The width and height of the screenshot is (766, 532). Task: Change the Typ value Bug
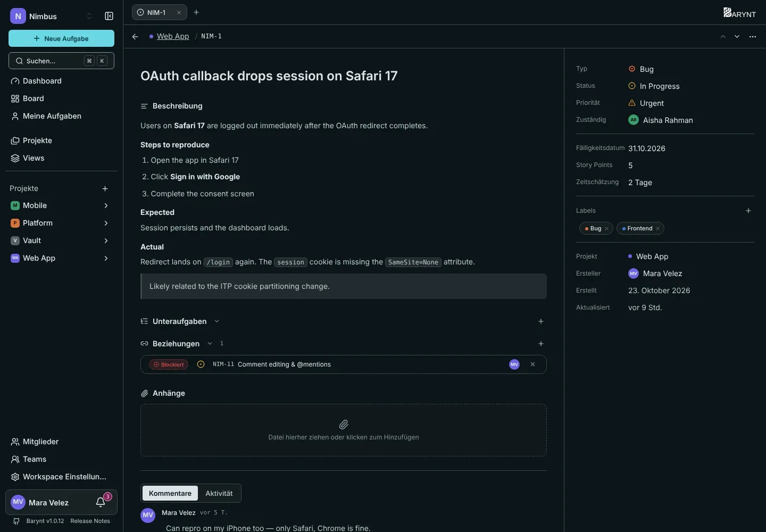pos(641,69)
